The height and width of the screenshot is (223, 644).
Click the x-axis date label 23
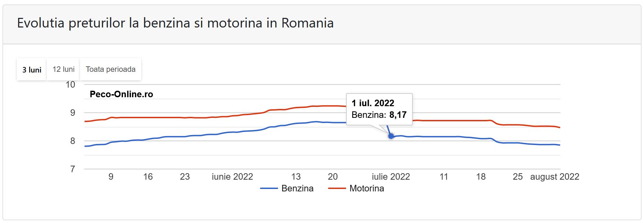click(x=185, y=177)
